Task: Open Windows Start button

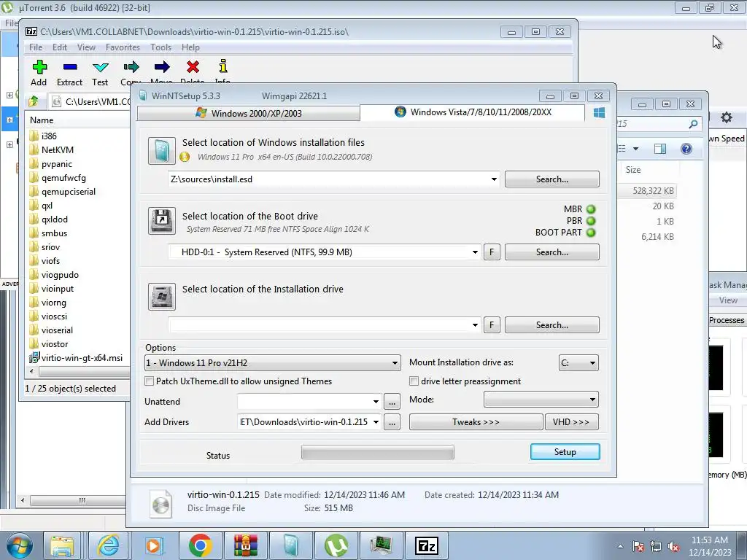Action: [x=20, y=545]
